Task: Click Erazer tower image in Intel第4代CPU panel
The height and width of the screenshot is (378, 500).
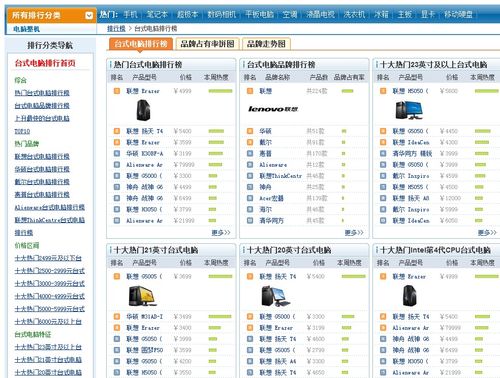Action: [410, 295]
